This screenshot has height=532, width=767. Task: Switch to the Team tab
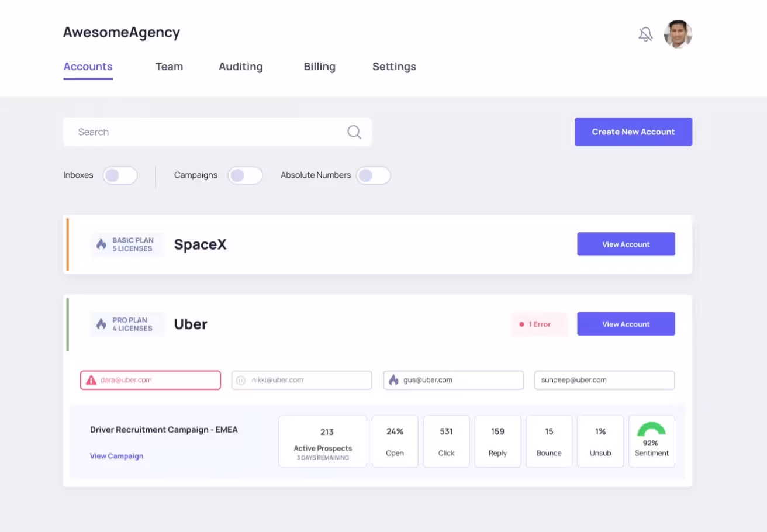pyautogui.click(x=169, y=67)
